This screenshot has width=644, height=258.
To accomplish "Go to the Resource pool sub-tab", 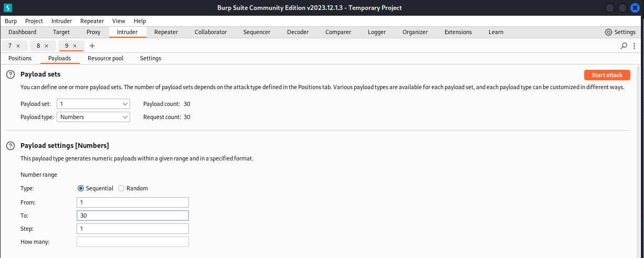I will 105,58.
